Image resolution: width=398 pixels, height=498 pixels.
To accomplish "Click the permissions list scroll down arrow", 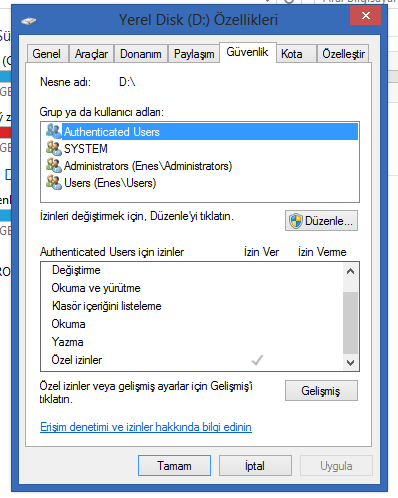I will (x=350, y=362).
